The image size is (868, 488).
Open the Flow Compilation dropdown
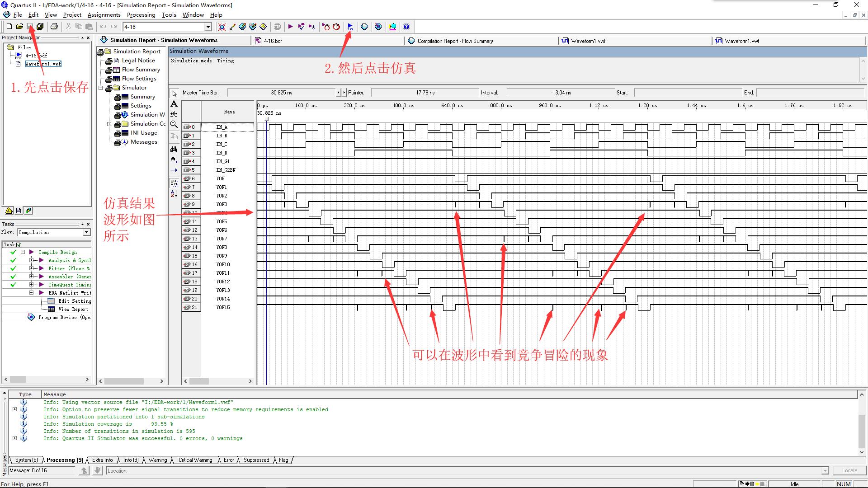[x=86, y=232]
